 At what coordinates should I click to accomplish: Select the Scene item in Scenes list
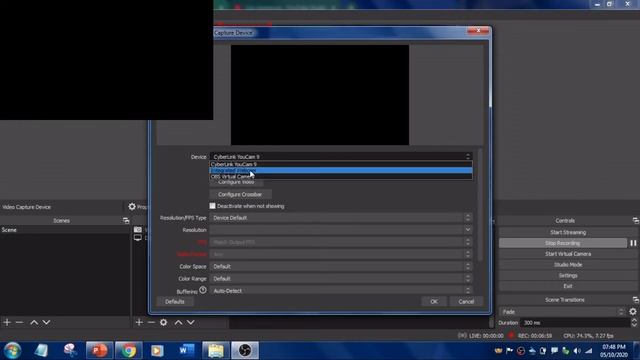(65, 230)
